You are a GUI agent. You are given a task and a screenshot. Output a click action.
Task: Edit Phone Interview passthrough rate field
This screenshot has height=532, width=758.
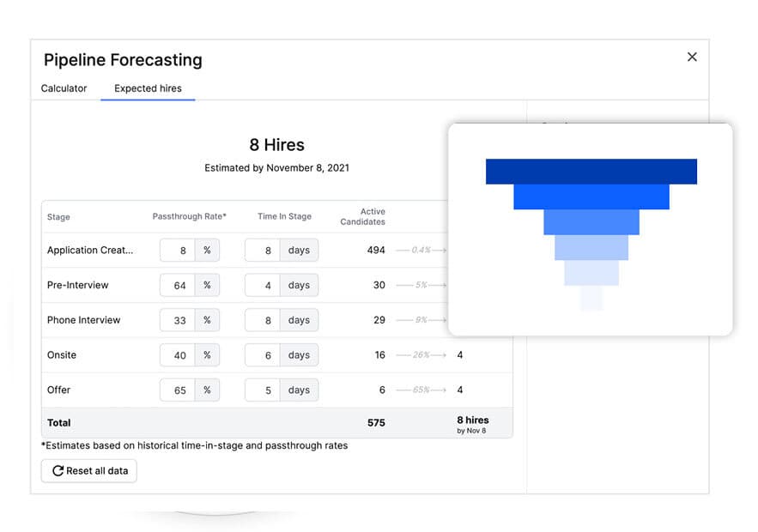pos(178,320)
